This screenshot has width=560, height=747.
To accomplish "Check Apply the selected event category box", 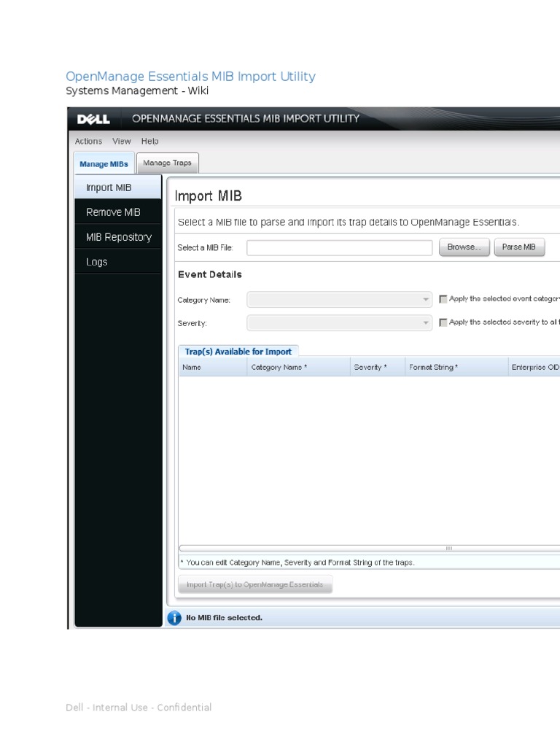I will [x=443, y=299].
